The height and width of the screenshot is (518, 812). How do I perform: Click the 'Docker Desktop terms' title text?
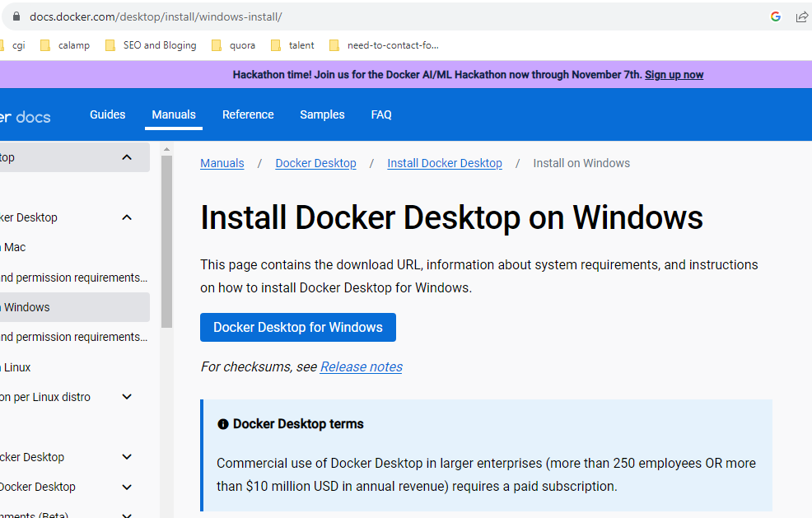(x=298, y=424)
